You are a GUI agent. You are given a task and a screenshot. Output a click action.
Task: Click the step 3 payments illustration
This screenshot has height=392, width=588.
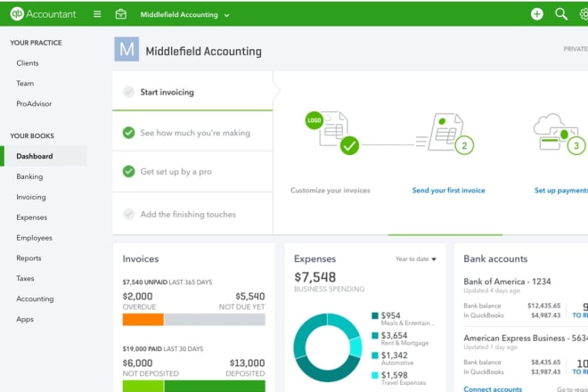[x=559, y=133]
